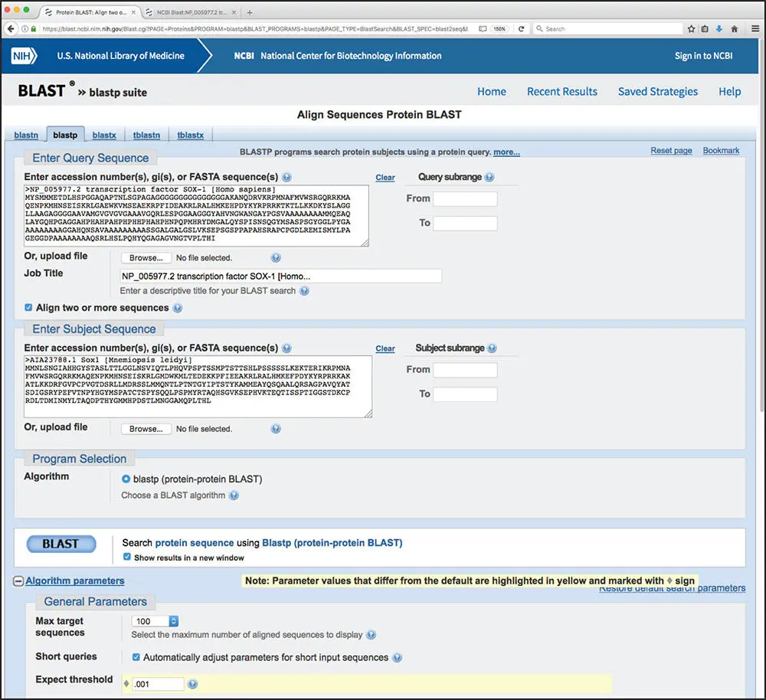Screen dimensions: 766x700
Task: Click Browse for query upload file
Action: pos(146,257)
